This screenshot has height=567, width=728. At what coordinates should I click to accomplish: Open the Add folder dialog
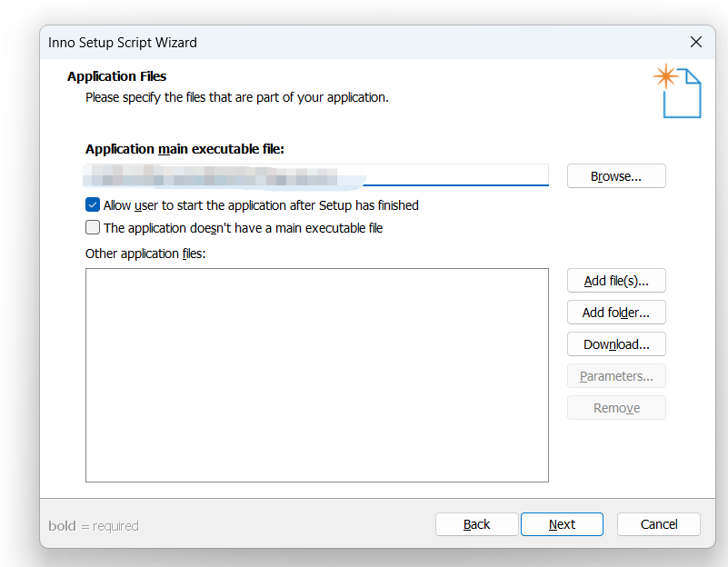(x=616, y=313)
